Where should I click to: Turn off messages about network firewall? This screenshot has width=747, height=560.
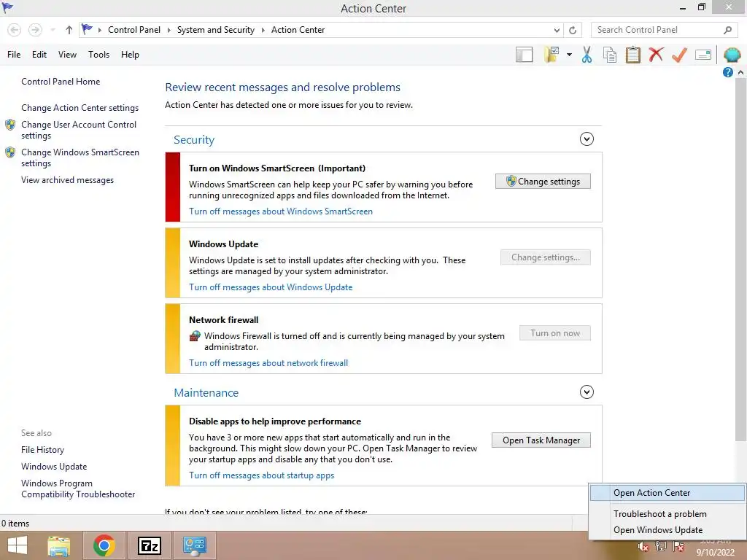pos(268,363)
